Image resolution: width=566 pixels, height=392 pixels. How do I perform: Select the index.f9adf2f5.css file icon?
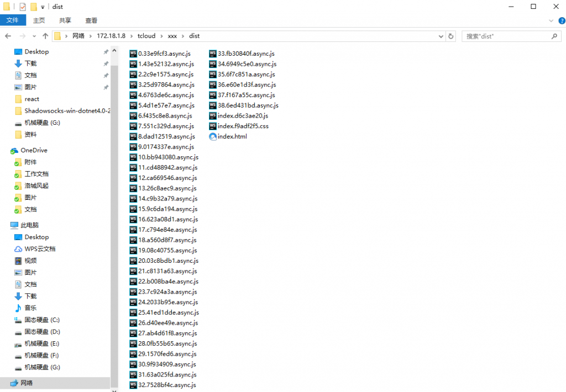pos(213,126)
